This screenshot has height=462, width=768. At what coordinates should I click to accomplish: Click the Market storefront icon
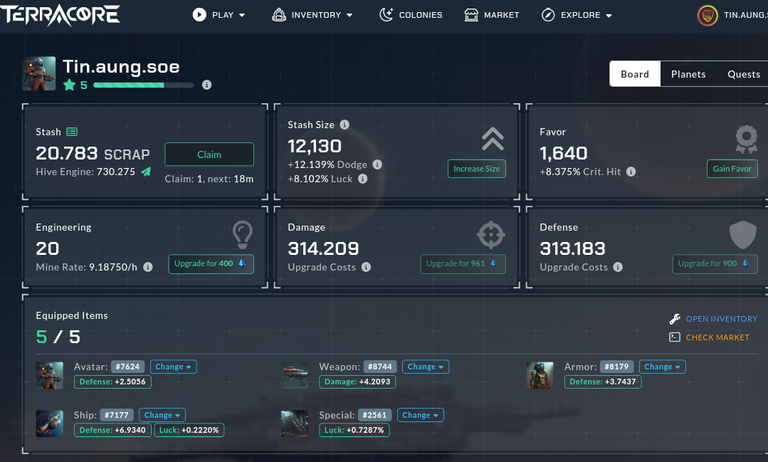pos(471,15)
